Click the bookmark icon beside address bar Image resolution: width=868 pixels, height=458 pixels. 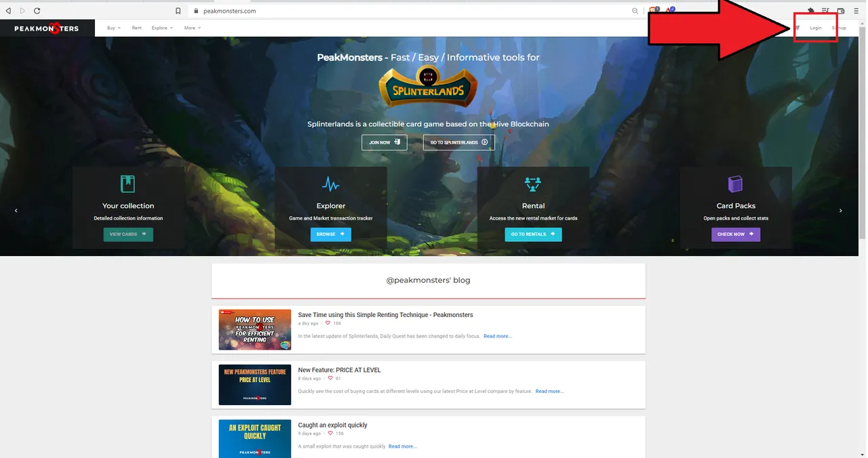point(178,11)
